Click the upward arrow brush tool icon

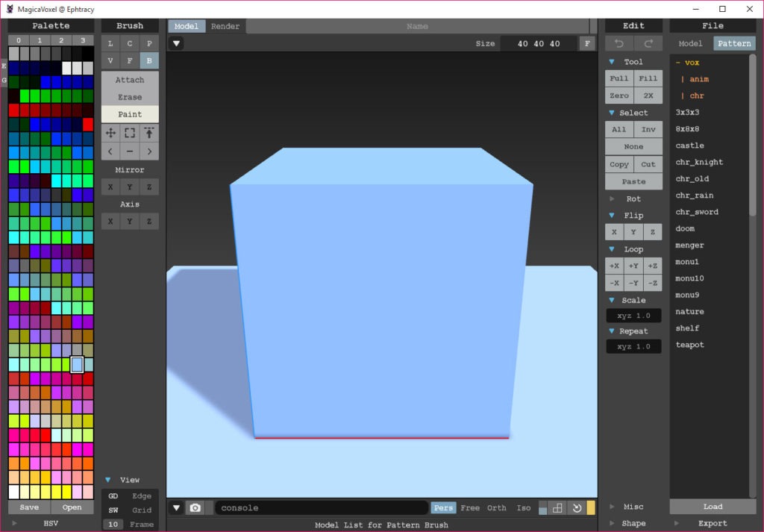click(149, 133)
